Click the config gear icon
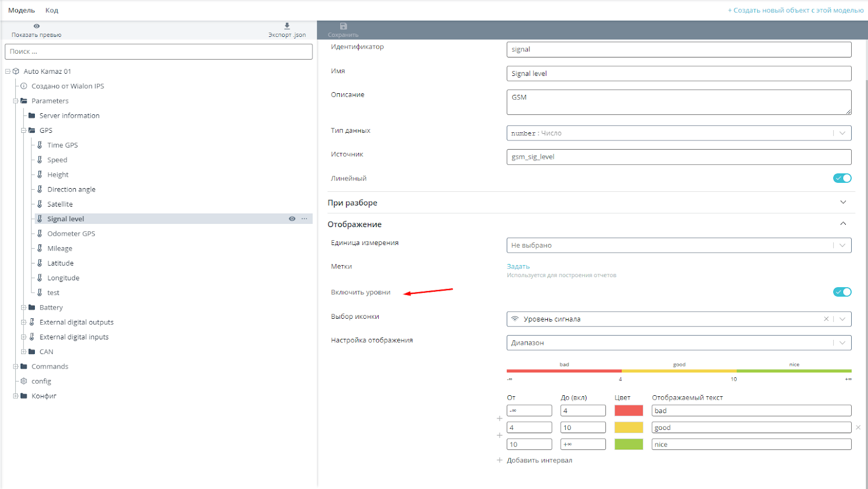This screenshot has height=489, width=868. click(x=24, y=381)
